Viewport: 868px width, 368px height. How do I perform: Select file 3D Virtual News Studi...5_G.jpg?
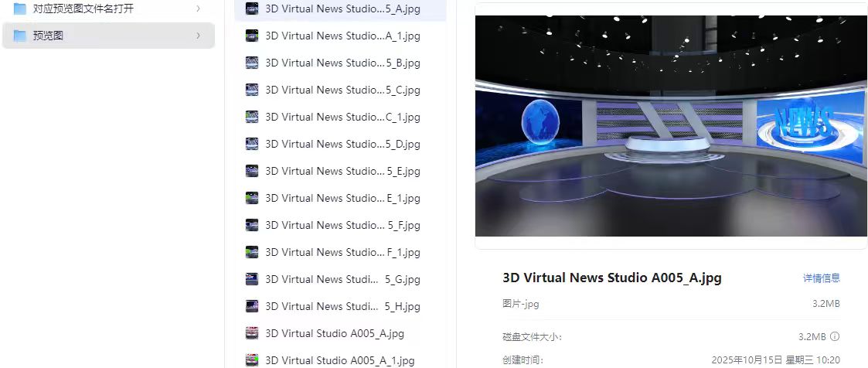(x=340, y=279)
